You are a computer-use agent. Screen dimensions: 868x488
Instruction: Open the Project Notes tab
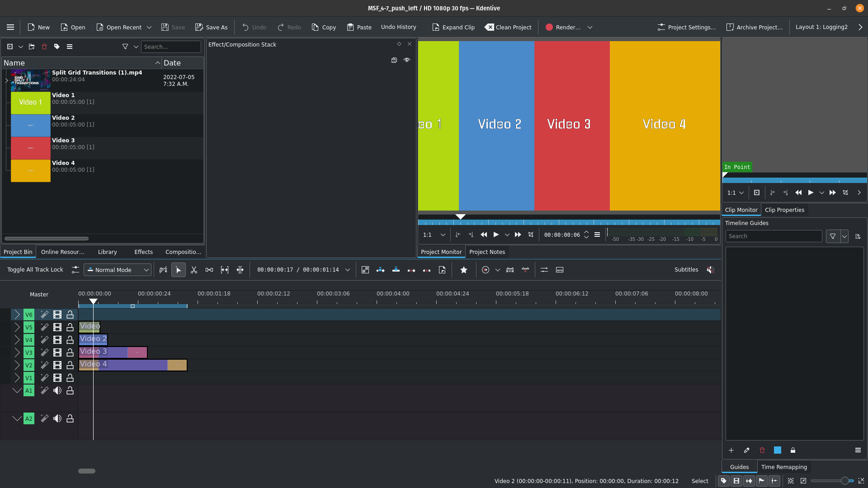point(487,252)
